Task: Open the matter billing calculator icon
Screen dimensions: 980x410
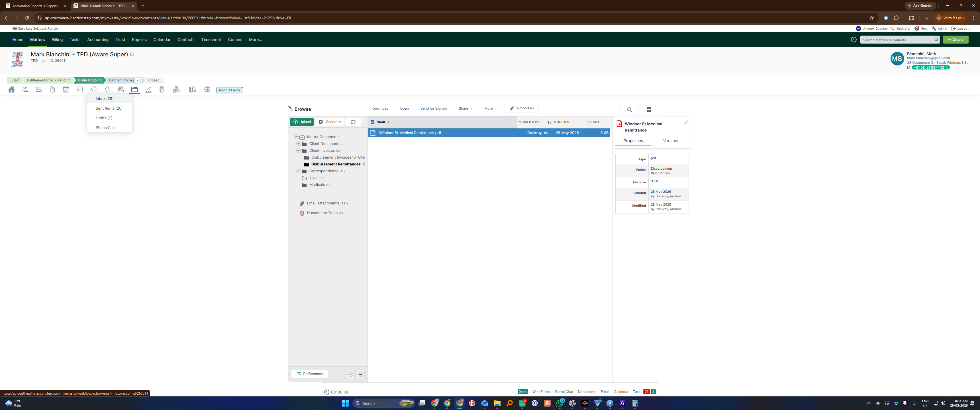Action: 162,90
